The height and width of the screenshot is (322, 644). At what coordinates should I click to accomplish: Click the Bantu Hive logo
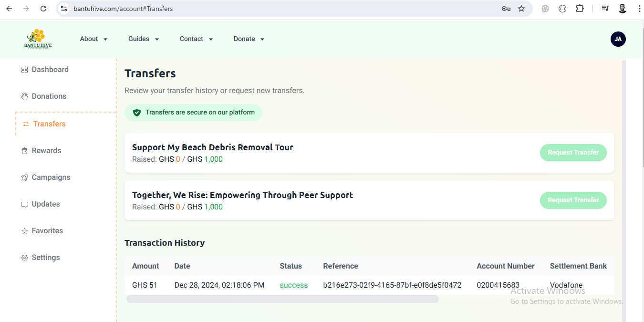38,39
